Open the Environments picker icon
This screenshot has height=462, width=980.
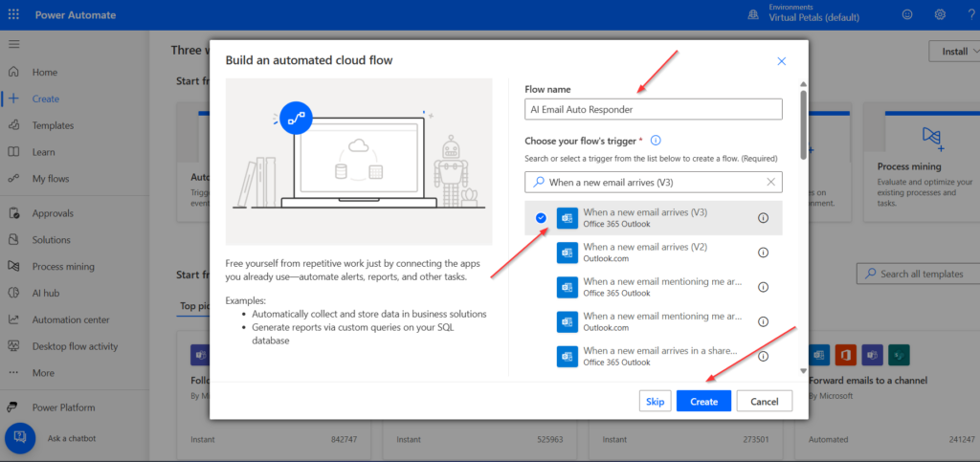(754, 15)
